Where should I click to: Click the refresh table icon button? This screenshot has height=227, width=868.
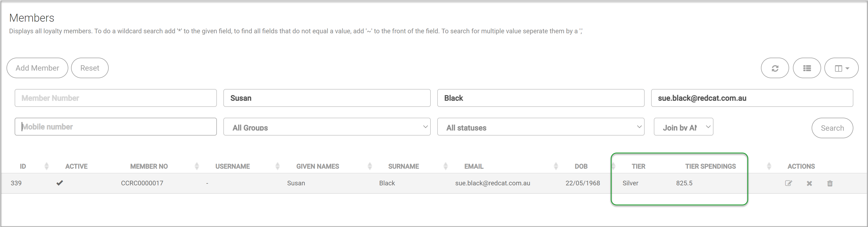coord(775,68)
